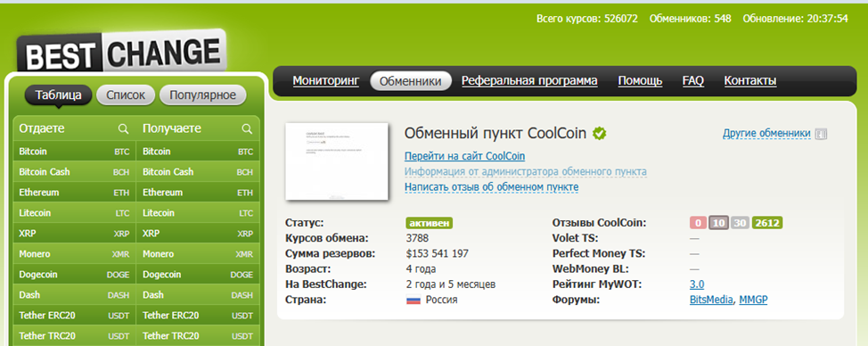
Task: Click the Обменный пункт CoolCoin heading
Action: (x=495, y=134)
